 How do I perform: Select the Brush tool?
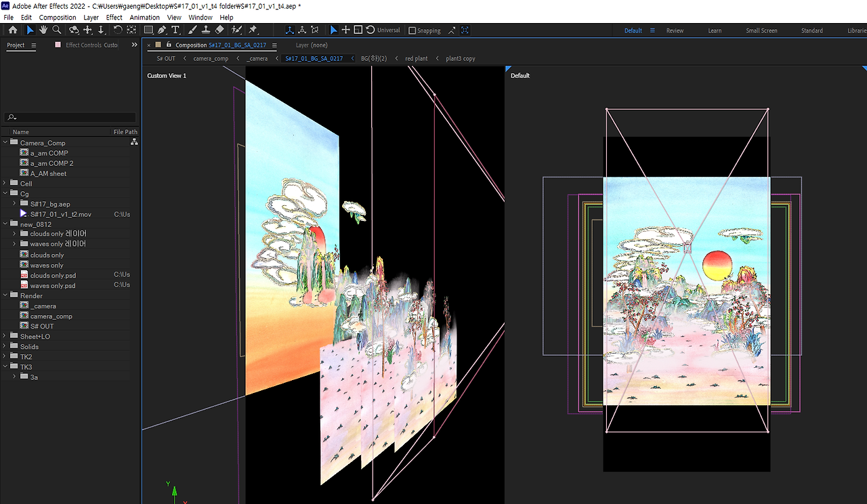192,30
